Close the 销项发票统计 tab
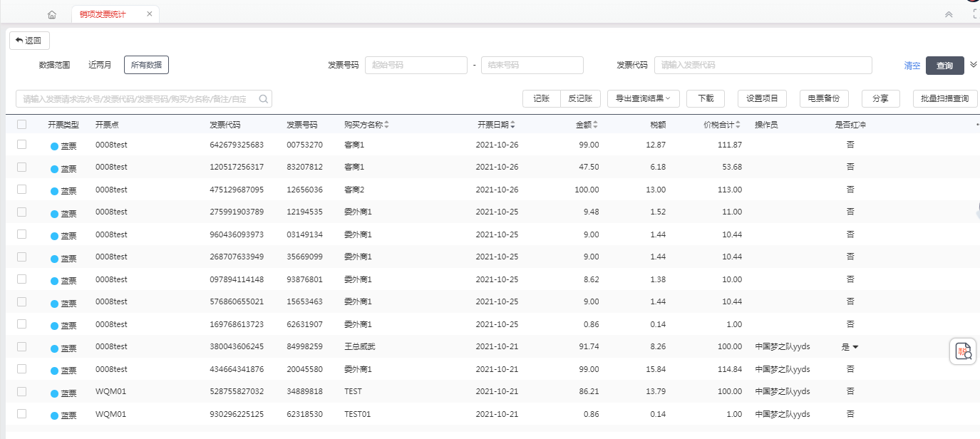980x439 pixels. click(x=149, y=14)
